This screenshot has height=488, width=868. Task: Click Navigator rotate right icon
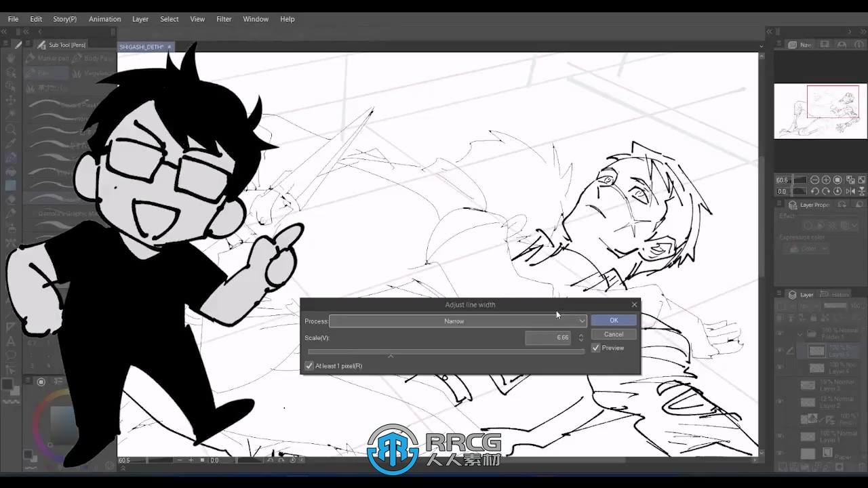coord(826,191)
